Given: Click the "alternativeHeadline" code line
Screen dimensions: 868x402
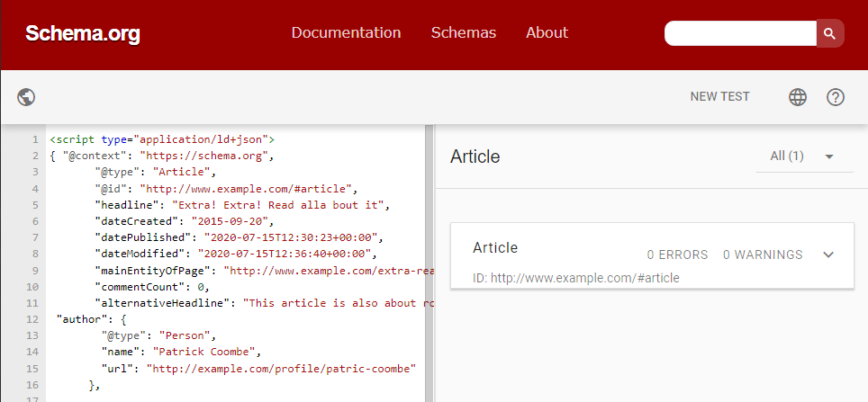Looking at the screenshot, I should tap(264, 303).
